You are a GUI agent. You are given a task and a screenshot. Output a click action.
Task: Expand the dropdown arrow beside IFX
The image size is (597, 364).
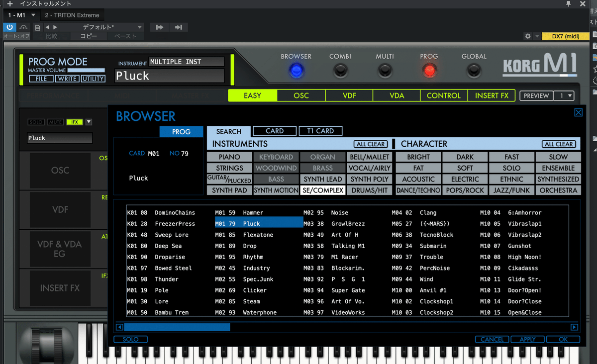tap(89, 122)
